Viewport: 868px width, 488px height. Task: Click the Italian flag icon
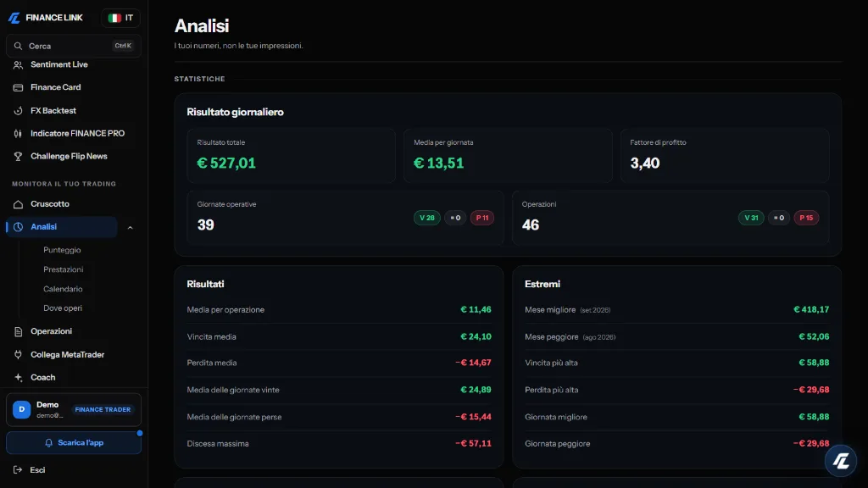click(114, 18)
